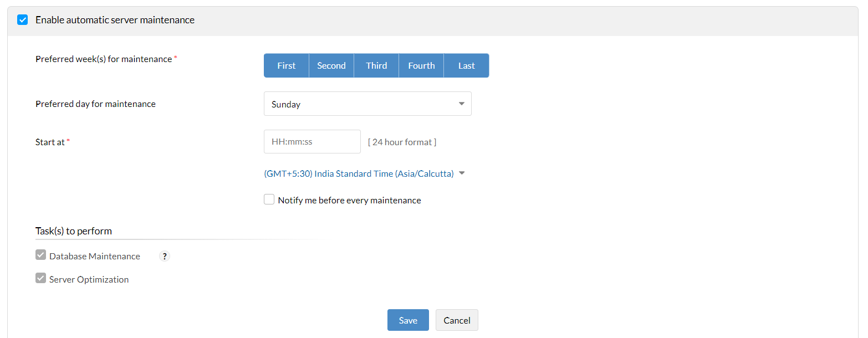Focus the Start at HH:mm:ss time field
The image size is (868, 338).
312,142
